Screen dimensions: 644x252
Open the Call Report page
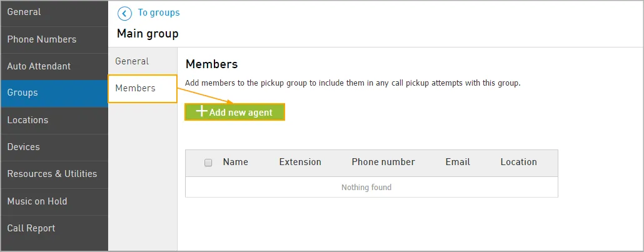coord(54,229)
